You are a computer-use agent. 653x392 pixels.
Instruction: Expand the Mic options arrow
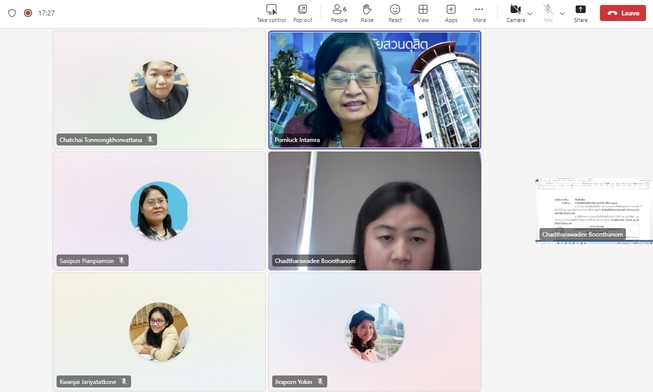(562, 14)
